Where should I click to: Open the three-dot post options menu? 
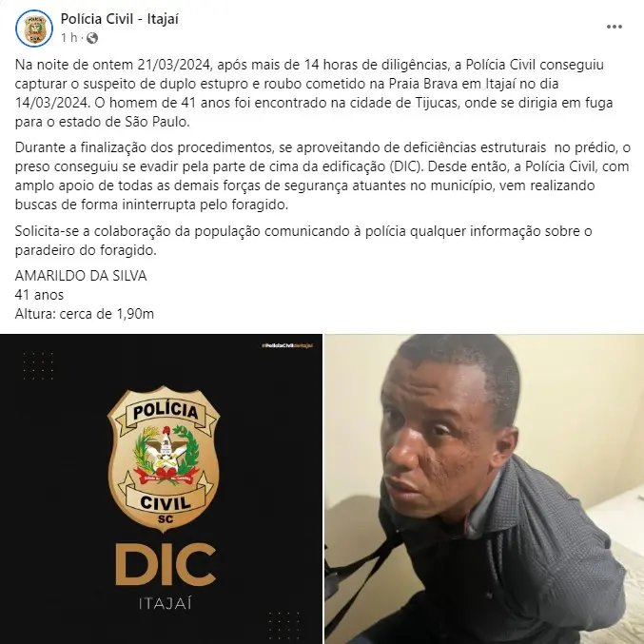614,27
